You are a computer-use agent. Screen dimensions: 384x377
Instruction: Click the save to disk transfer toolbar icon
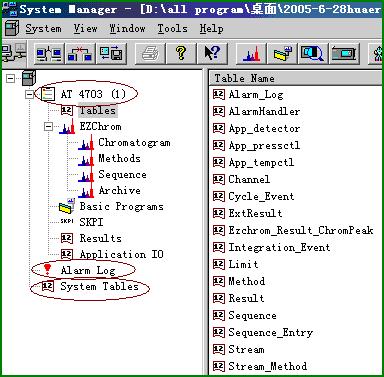pos(111,53)
